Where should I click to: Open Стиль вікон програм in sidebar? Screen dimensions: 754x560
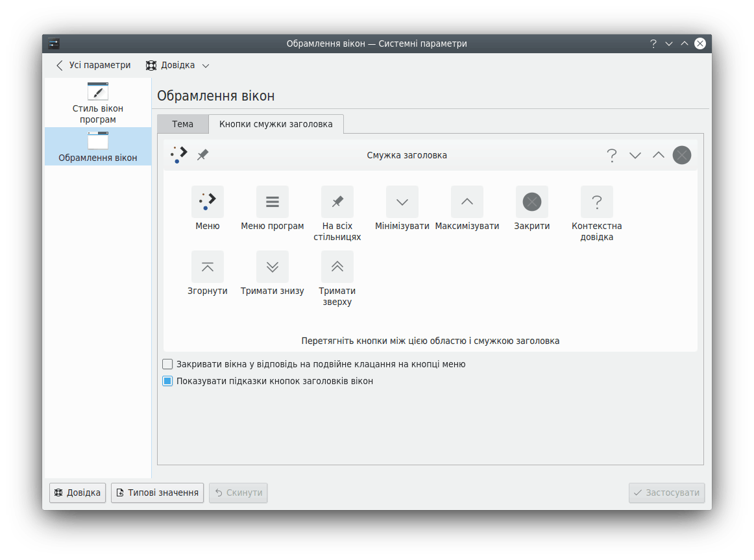click(98, 103)
